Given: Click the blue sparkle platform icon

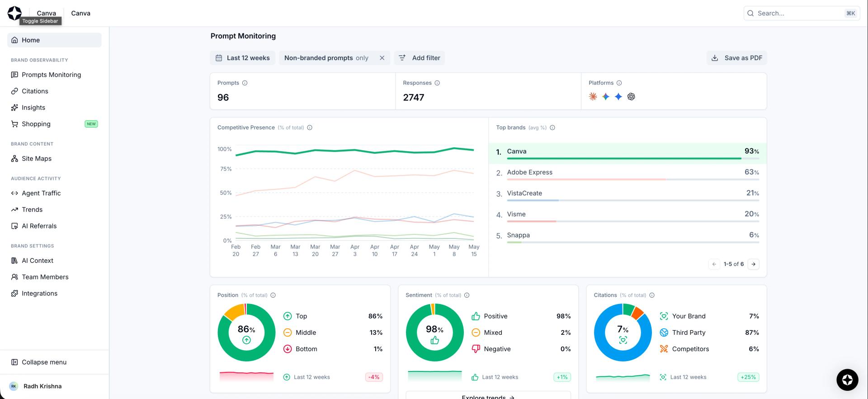Looking at the screenshot, I should (618, 96).
